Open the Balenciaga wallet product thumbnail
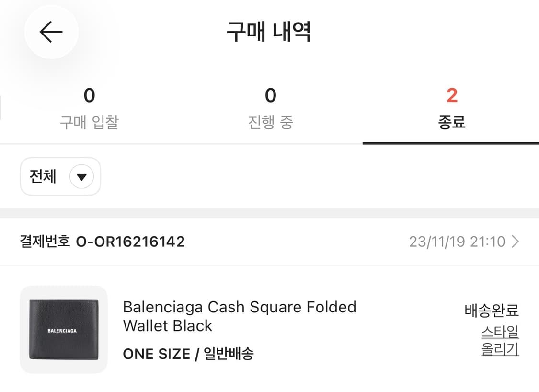Screen dimensions: 539x392 63,329
